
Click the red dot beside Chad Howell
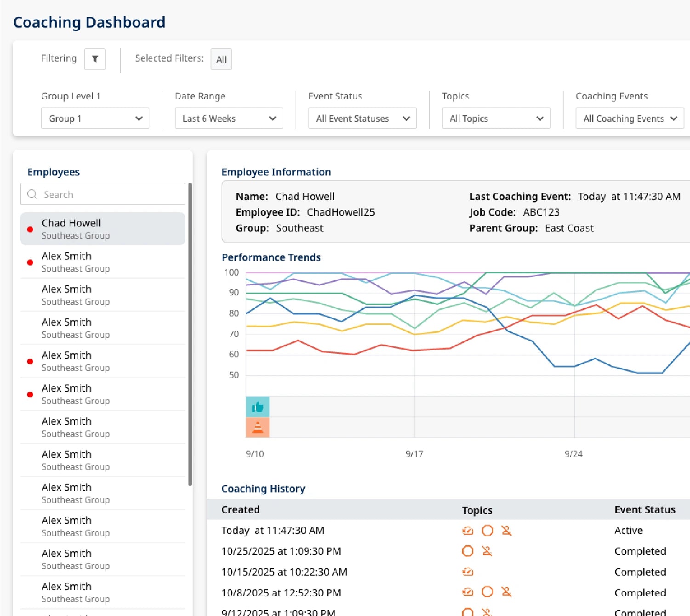point(30,229)
